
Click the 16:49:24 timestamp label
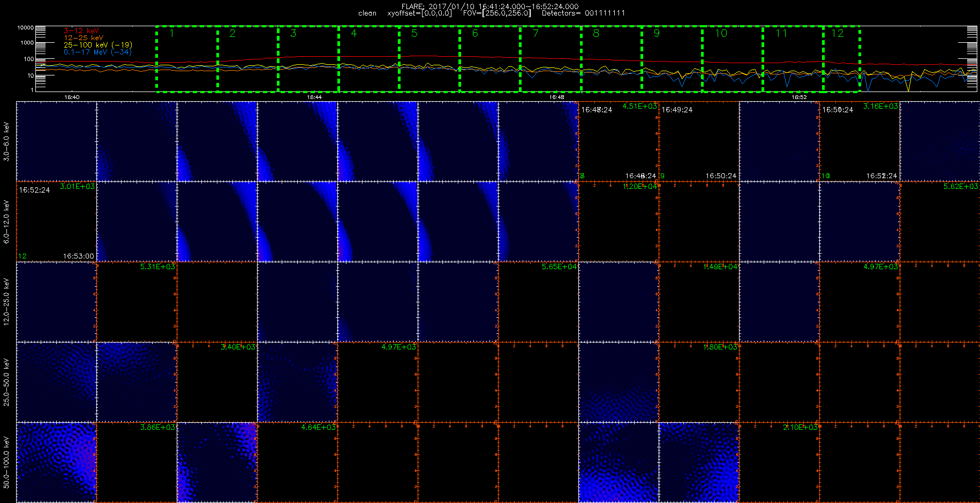tap(677, 110)
